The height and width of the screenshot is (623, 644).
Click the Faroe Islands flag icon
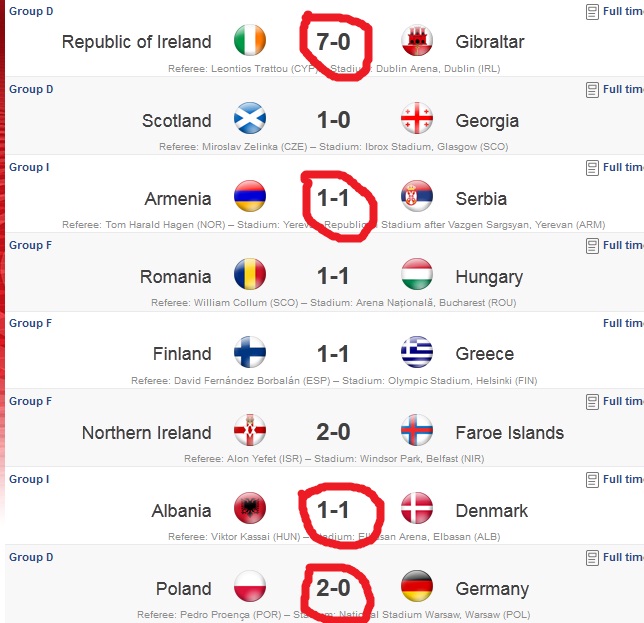(x=417, y=432)
